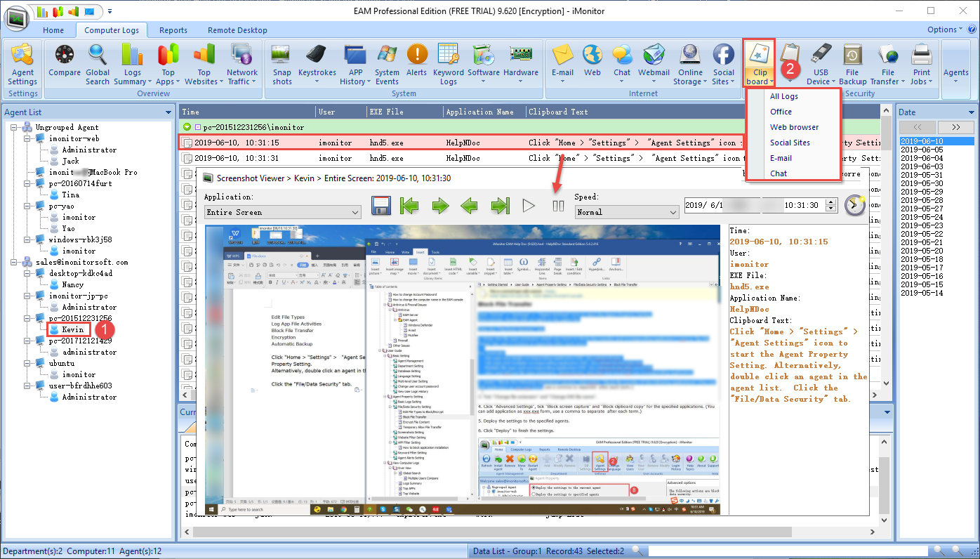Open Print Jobs logs

pyautogui.click(x=922, y=65)
